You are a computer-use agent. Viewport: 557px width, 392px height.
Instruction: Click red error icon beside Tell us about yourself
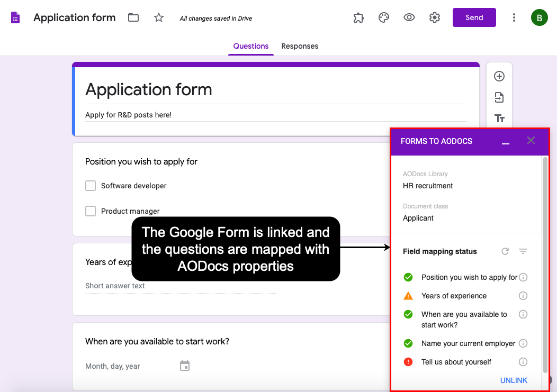(408, 362)
